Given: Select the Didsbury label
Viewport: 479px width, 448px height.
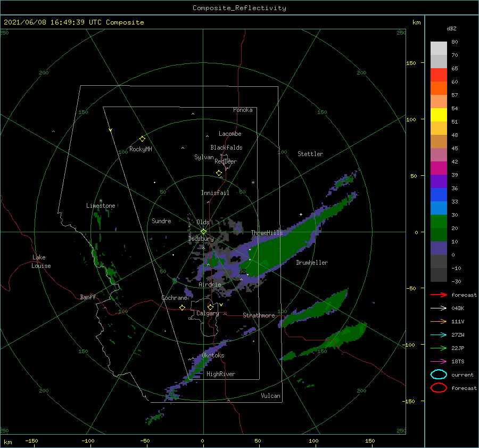Looking at the screenshot, I should [x=201, y=239].
